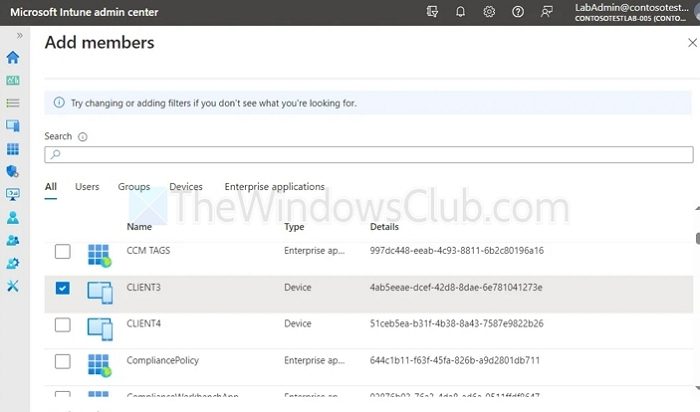Click the CompliancePolicy ID 644c1b11-f63f...

(454, 360)
